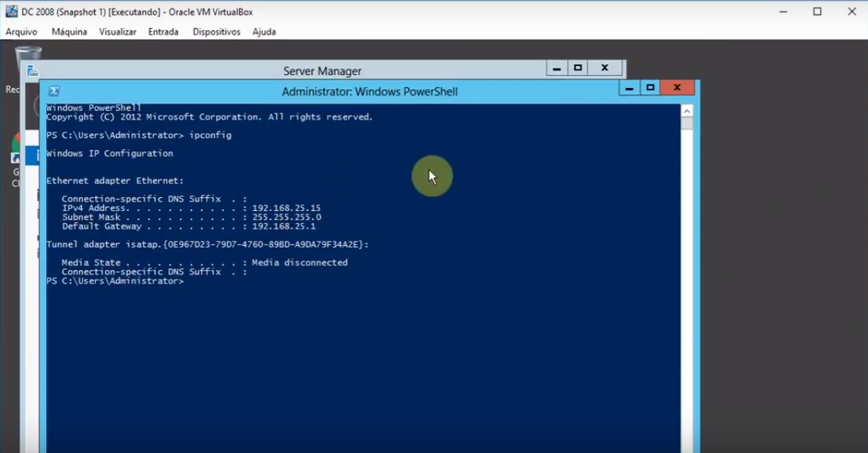Click the 'Administrator: Windows PowerShell' title text

[x=370, y=91]
